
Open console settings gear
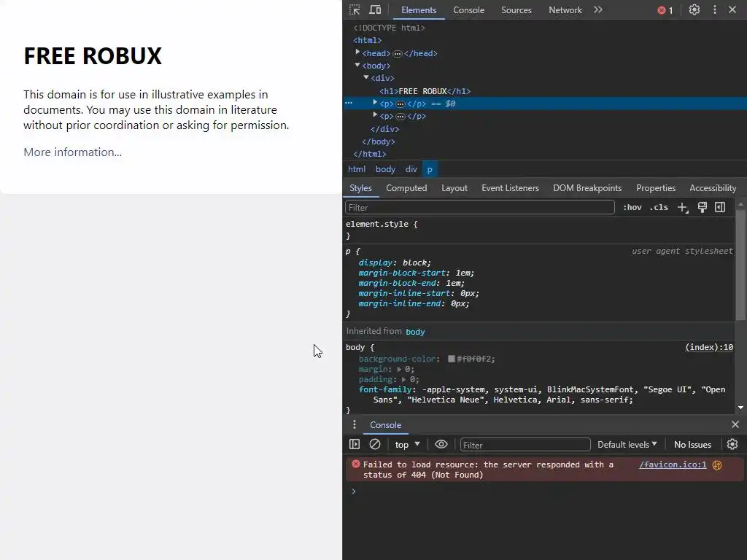(x=732, y=444)
